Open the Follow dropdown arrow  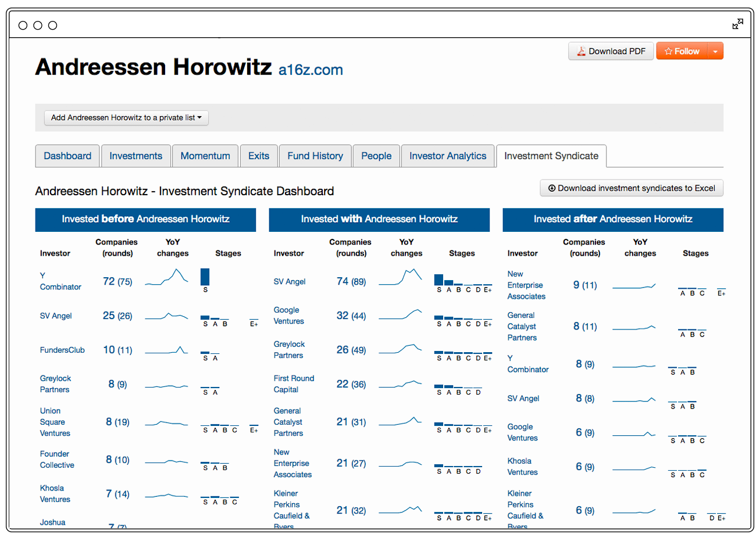pyautogui.click(x=715, y=51)
